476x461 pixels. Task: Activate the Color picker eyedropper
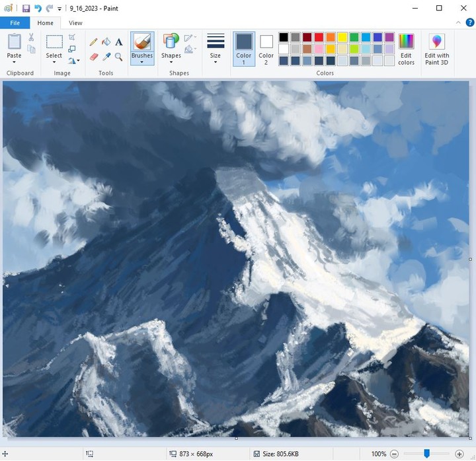click(x=106, y=57)
